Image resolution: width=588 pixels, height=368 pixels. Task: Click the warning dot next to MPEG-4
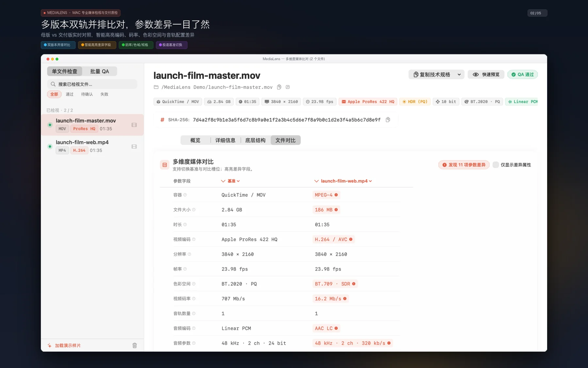(x=336, y=195)
